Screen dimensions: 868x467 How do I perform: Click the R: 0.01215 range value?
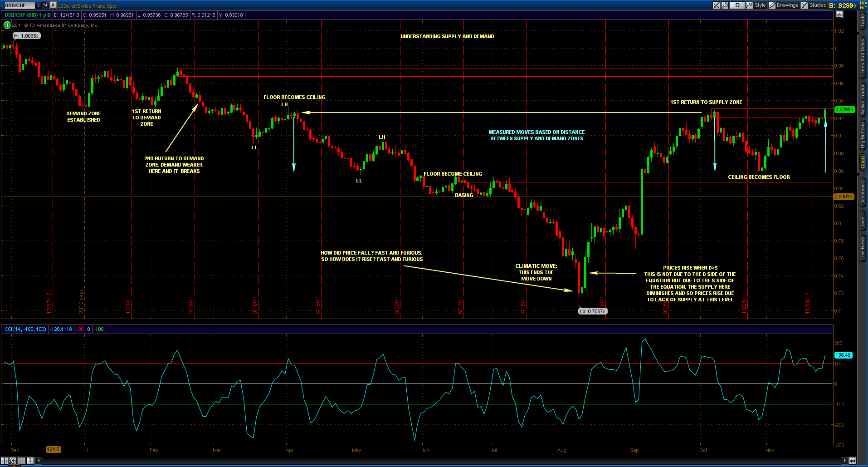click(x=203, y=15)
